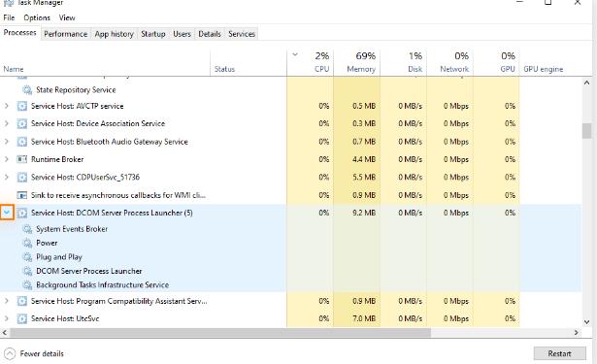Expand Service Host: AVCTP service group

tap(7, 106)
